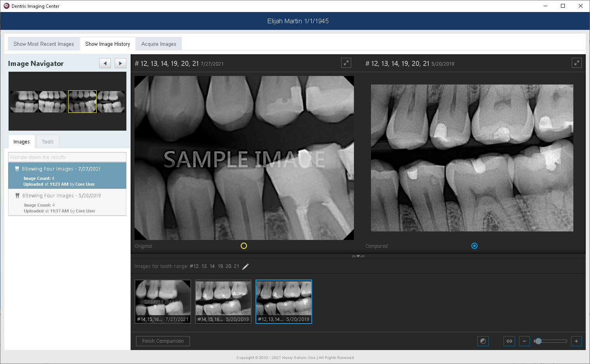Collapse the comparison panel divider arrow

pos(358,256)
